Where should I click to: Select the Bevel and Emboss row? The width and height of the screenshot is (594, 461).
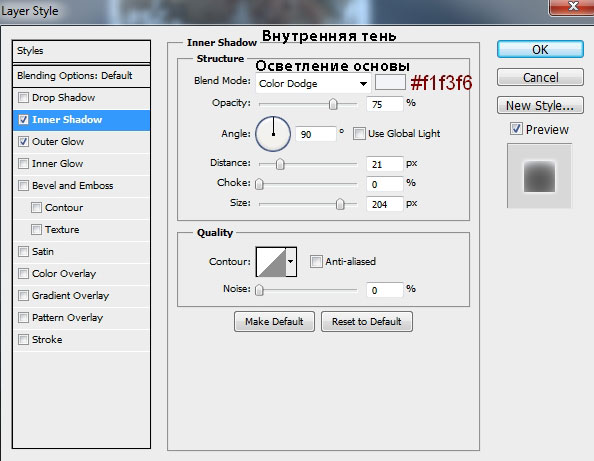pyautogui.click(x=81, y=186)
